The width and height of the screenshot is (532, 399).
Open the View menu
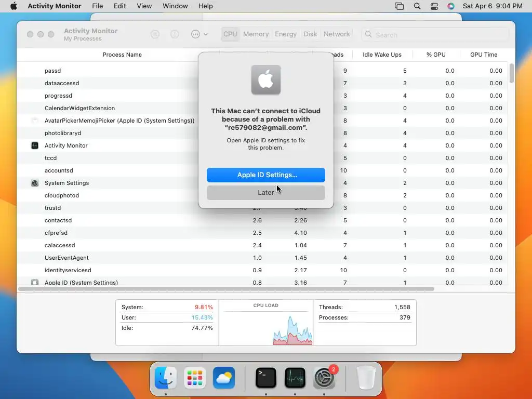144,6
